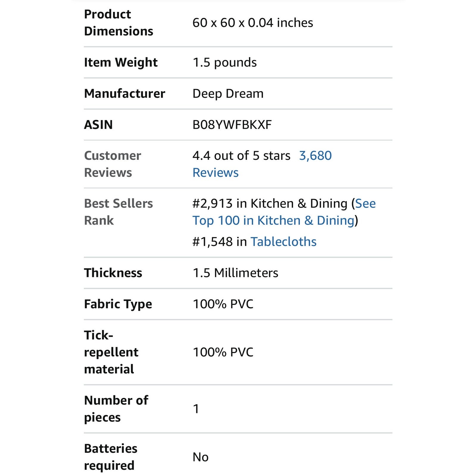Image resolution: width=476 pixels, height=476 pixels.
Task: Click the 1.5 Millimeters value
Action: [x=235, y=273]
